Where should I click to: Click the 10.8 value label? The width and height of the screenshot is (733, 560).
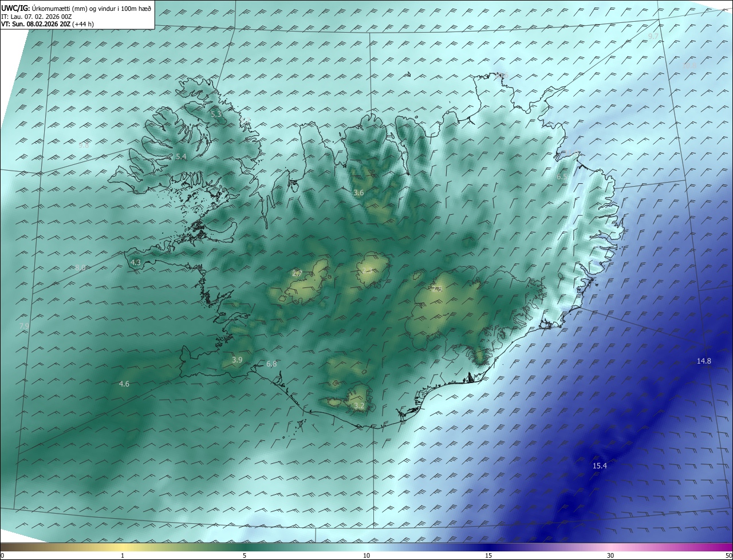[x=689, y=66]
